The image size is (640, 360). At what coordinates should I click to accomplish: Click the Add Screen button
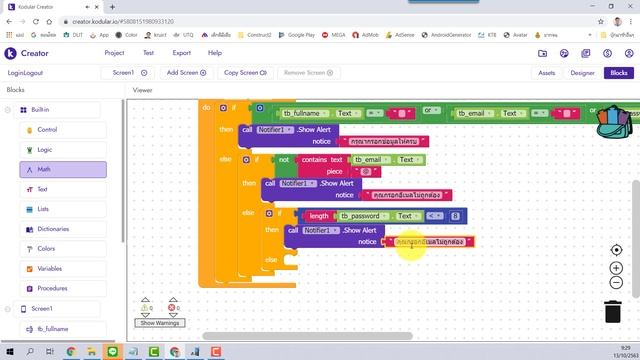(x=186, y=73)
